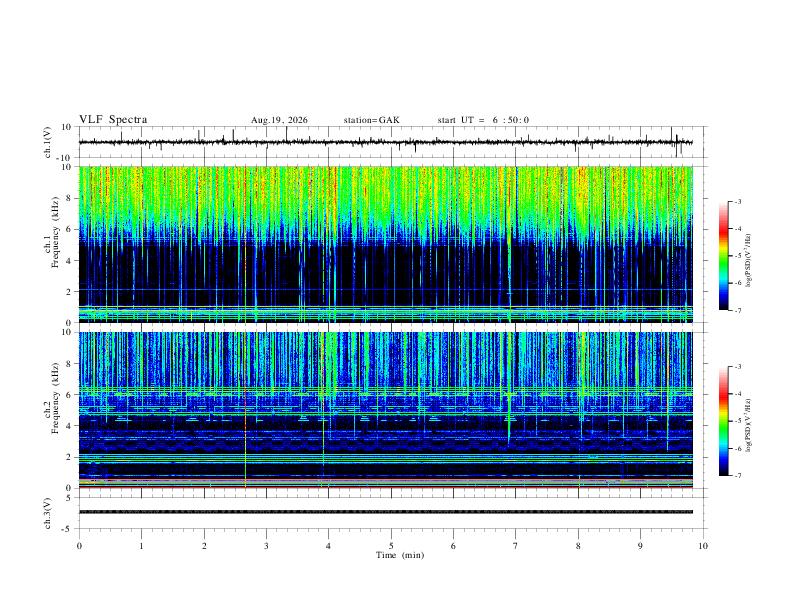Click the red line at the bottom of ch.2

click(x=386, y=487)
